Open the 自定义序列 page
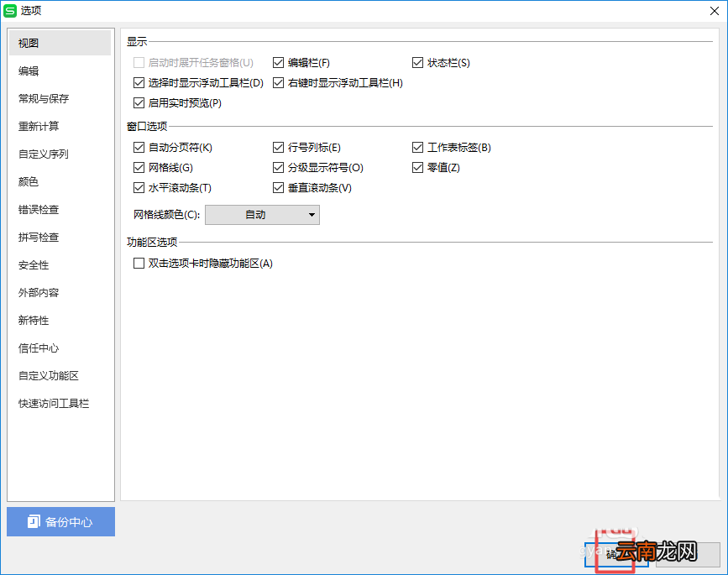The image size is (728, 575). point(60,154)
